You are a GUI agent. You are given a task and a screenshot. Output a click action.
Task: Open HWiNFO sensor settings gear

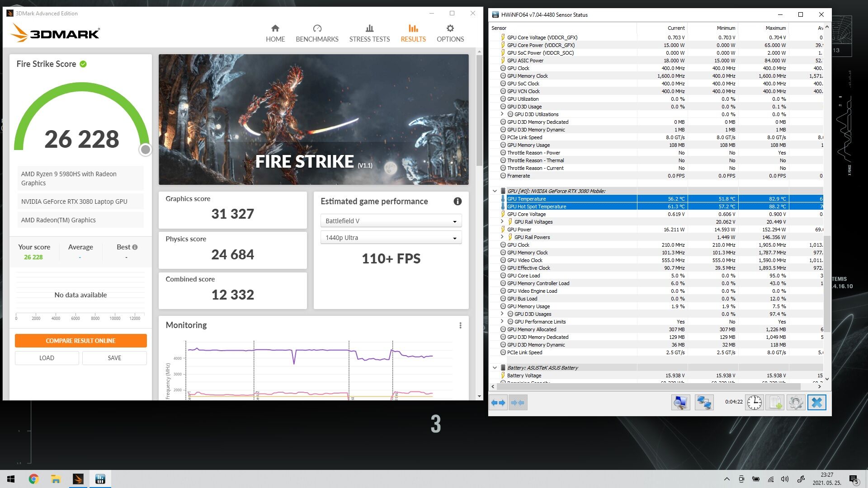coord(796,403)
